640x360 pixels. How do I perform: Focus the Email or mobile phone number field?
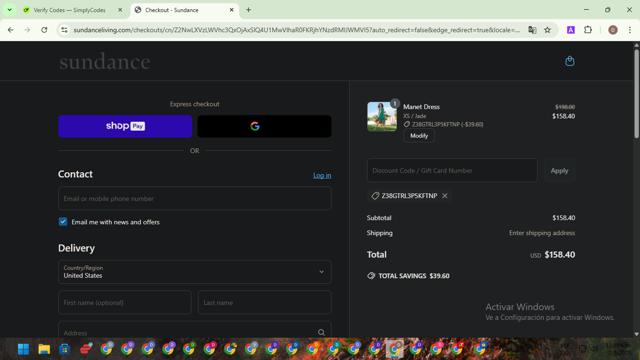coord(194,199)
